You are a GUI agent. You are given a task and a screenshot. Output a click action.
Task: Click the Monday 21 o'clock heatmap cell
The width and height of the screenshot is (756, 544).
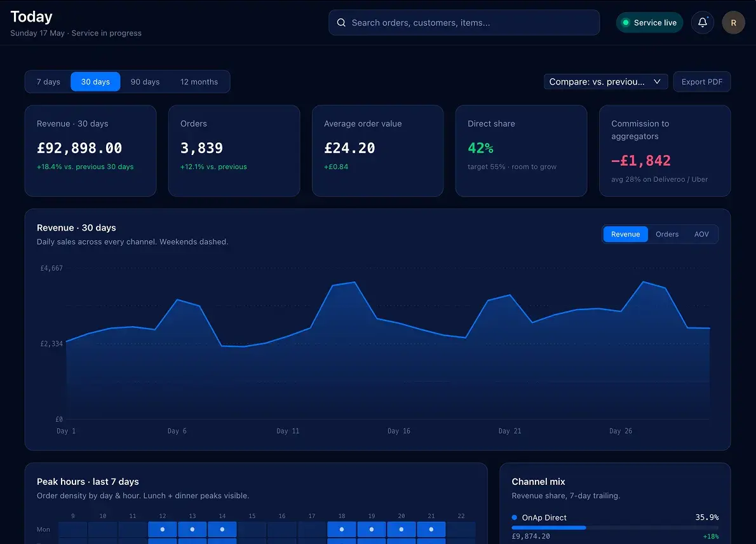(x=431, y=529)
